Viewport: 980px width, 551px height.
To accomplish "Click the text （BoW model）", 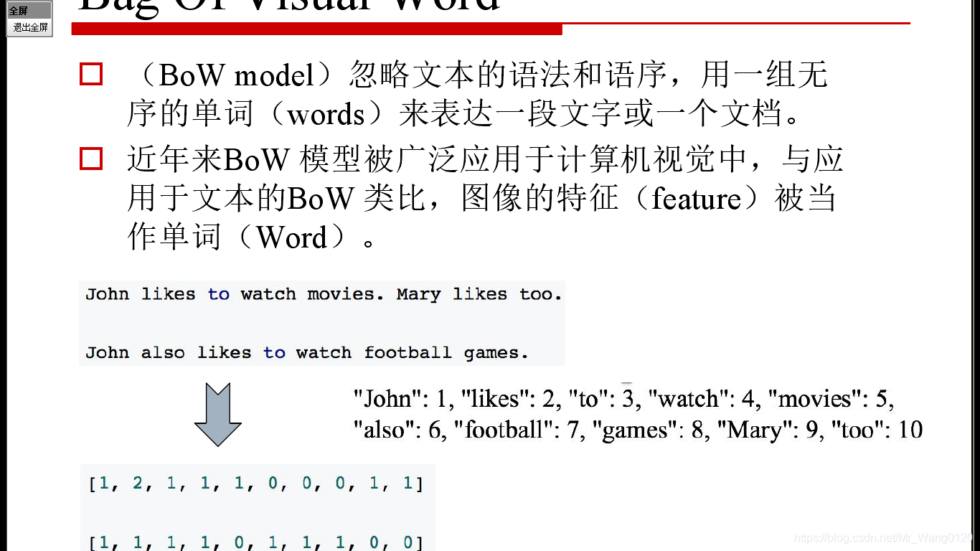I will [x=237, y=75].
